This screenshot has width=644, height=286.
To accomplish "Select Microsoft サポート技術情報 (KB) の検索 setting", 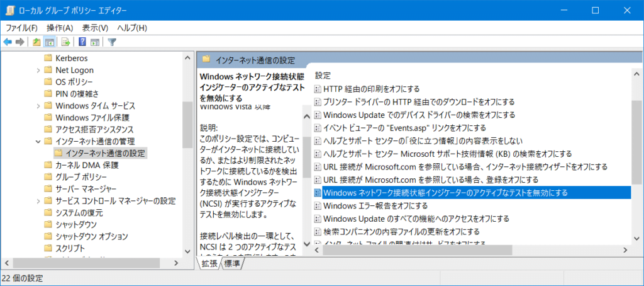I will point(448,154).
